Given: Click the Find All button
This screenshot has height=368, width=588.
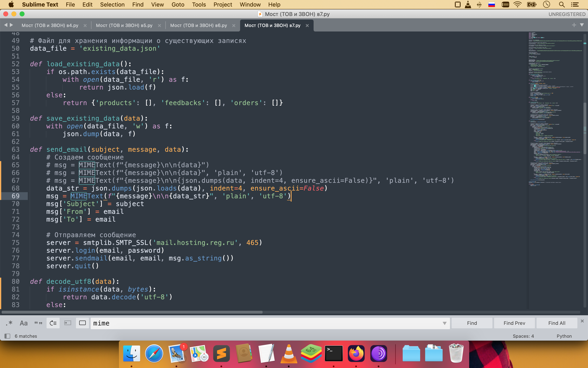Looking at the screenshot, I should 557,323.
